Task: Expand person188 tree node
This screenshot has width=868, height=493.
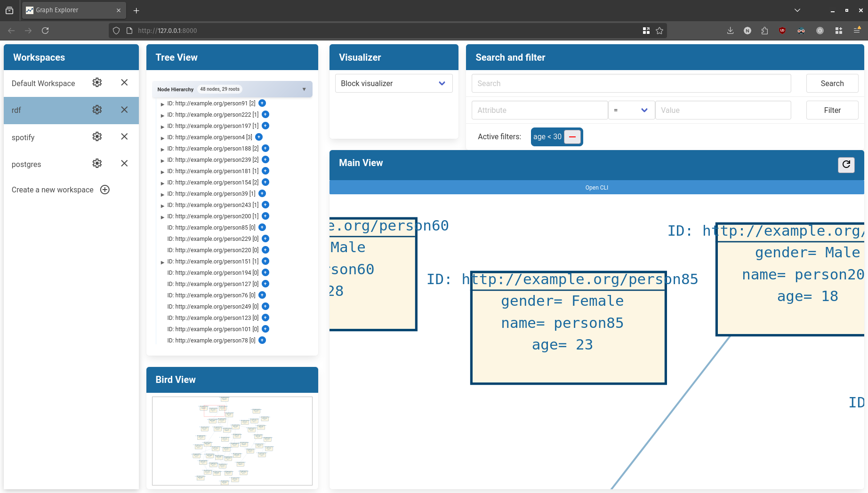Action: [x=162, y=149]
